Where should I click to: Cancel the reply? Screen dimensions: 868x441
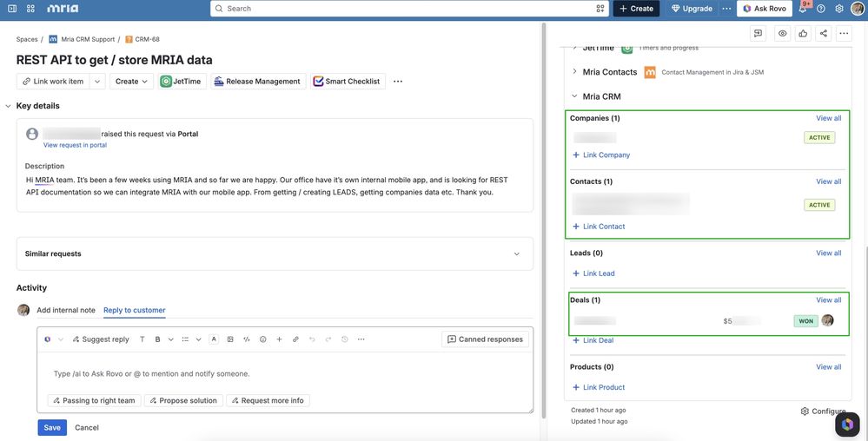(x=87, y=427)
